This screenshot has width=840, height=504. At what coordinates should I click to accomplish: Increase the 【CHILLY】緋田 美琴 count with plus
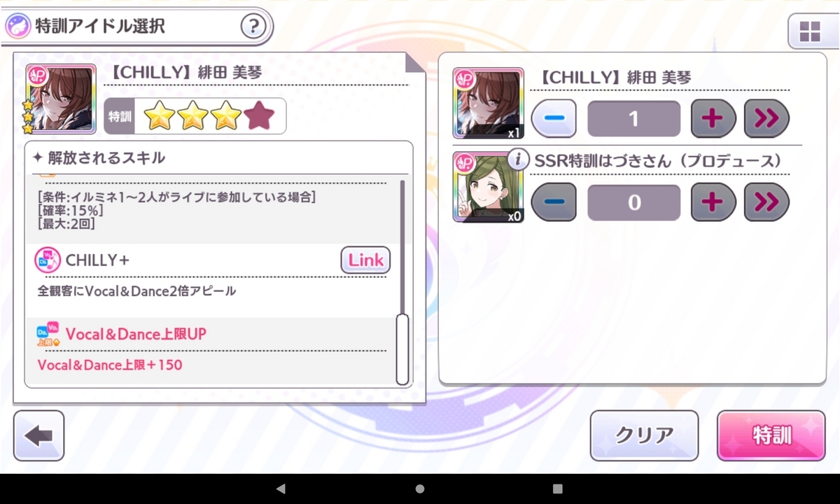(713, 118)
